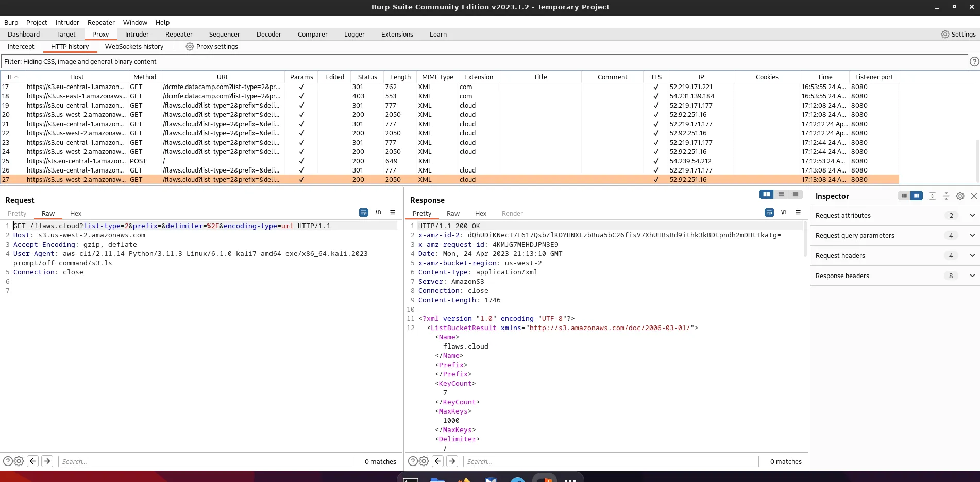Sort history by # column arrow
Viewport: 980px width, 482px height.
point(16,77)
